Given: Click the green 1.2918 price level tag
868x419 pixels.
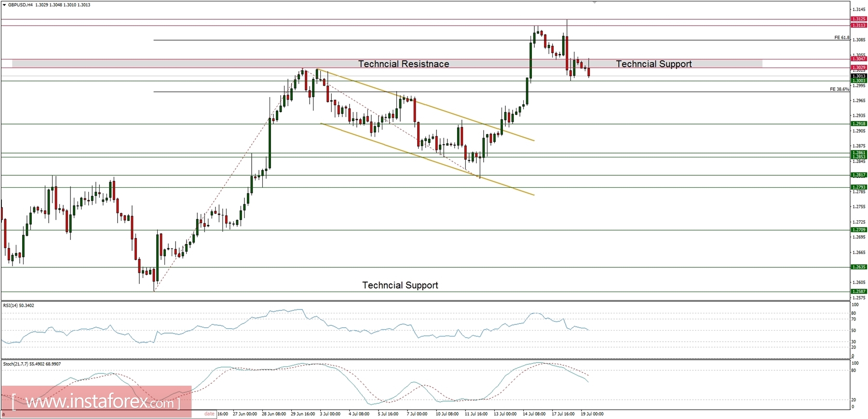Looking at the screenshot, I should pyautogui.click(x=859, y=124).
